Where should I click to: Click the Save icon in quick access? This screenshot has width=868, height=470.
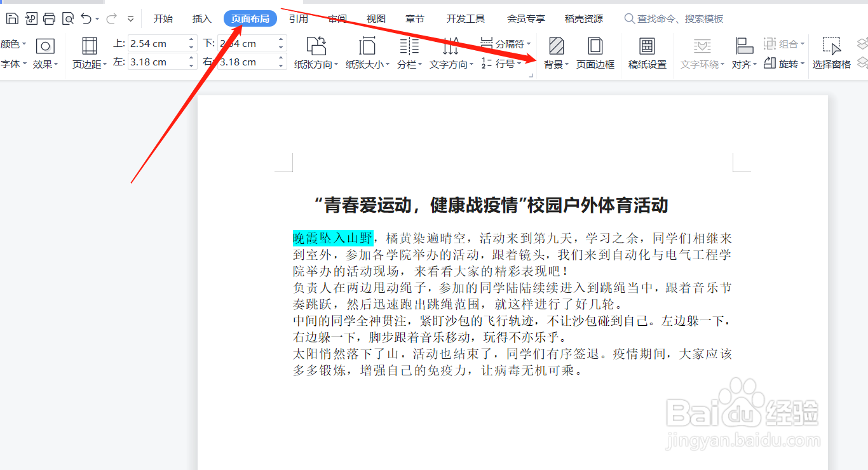pyautogui.click(x=12, y=18)
